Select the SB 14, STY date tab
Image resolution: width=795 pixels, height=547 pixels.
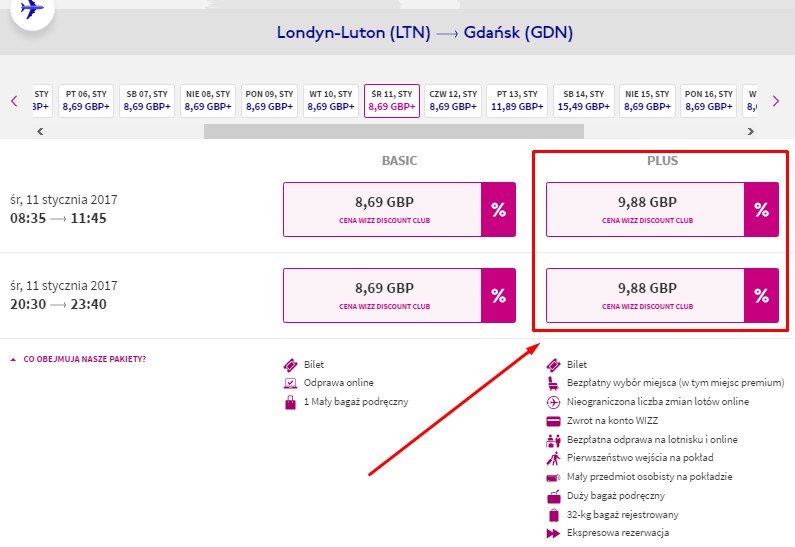pyautogui.click(x=585, y=100)
